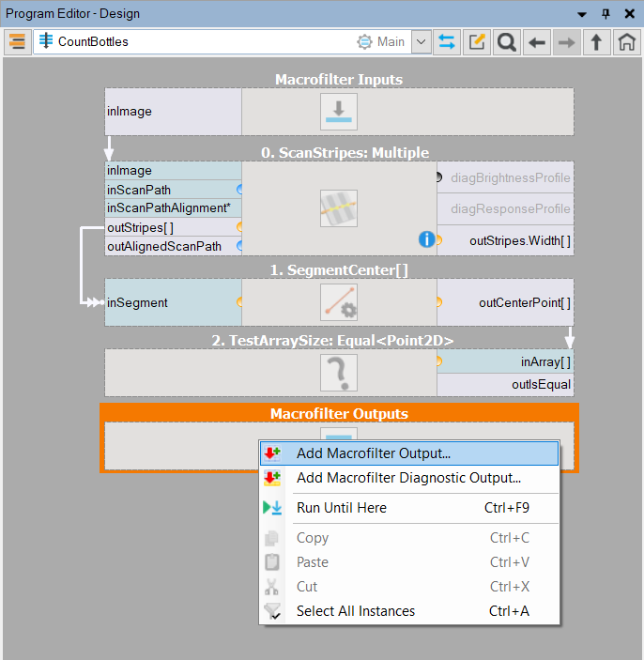The height and width of the screenshot is (660, 644).
Task: Select the ScanStripes filter icon
Action: coord(338,208)
